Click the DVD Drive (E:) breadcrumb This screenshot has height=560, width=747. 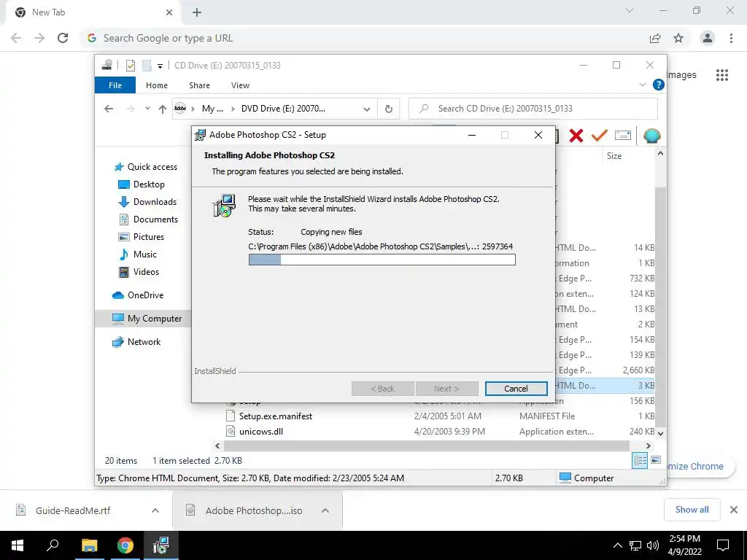coord(284,109)
